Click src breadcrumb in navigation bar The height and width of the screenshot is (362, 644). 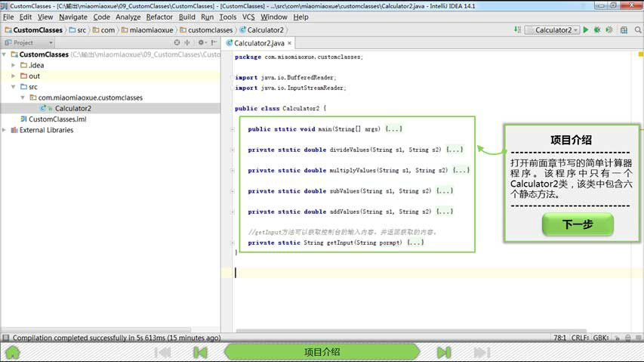click(x=78, y=30)
